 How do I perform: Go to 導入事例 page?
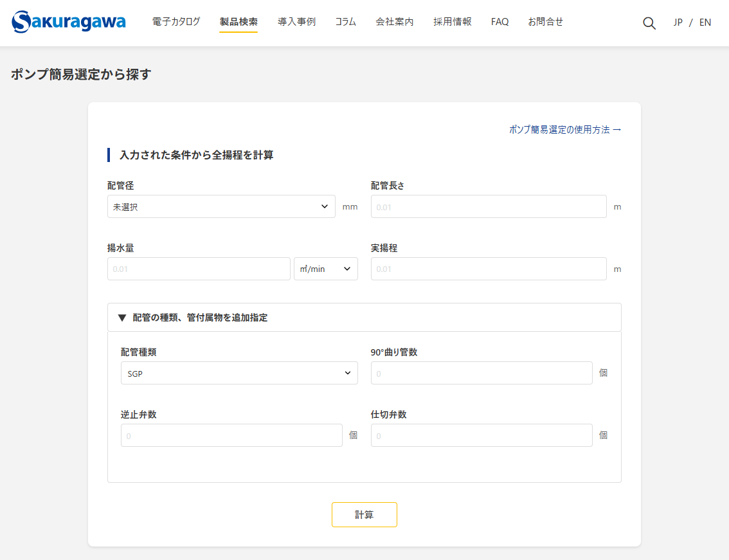pyautogui.click(x=296, y=22)
